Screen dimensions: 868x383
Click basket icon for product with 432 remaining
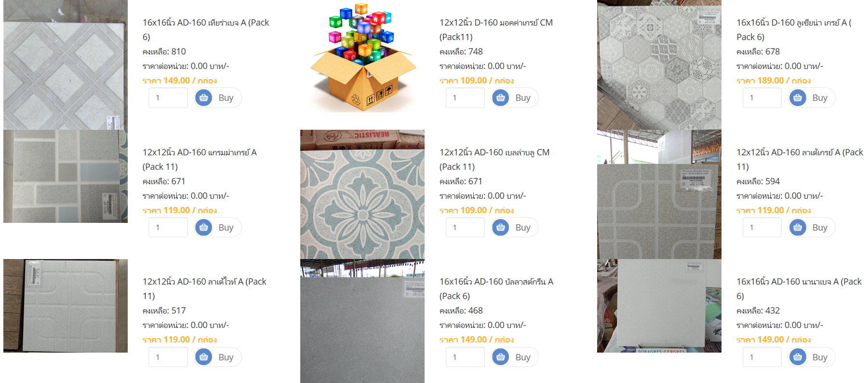pos(798,357)
